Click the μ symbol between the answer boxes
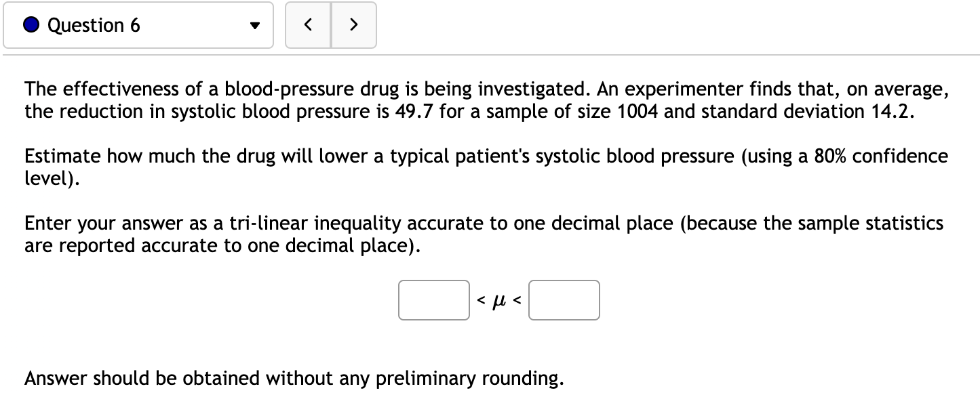This screenshot has width=980, height=395. (x=498, y=300)
